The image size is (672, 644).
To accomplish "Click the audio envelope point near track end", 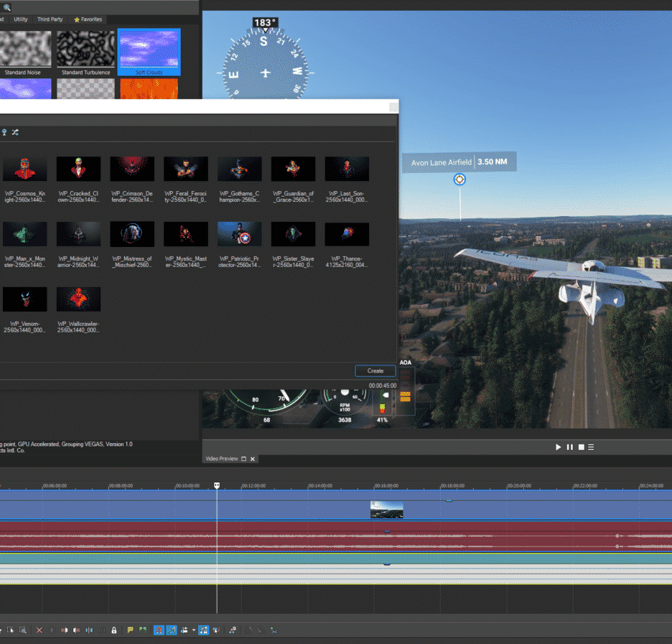I will (617, 536).
